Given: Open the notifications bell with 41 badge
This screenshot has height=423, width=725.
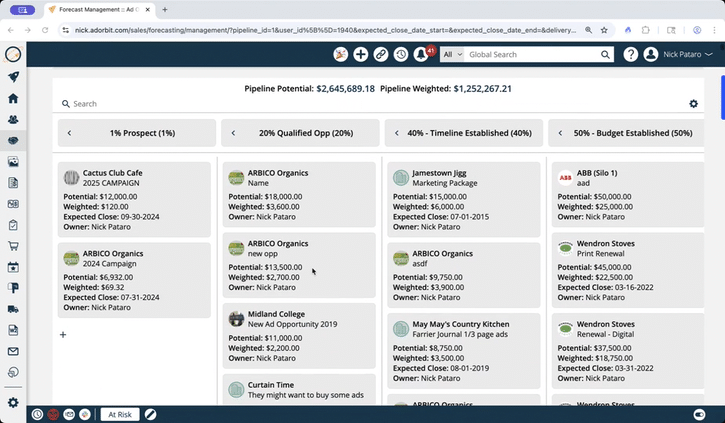Looking at the screenshot, I should point(422,55).
